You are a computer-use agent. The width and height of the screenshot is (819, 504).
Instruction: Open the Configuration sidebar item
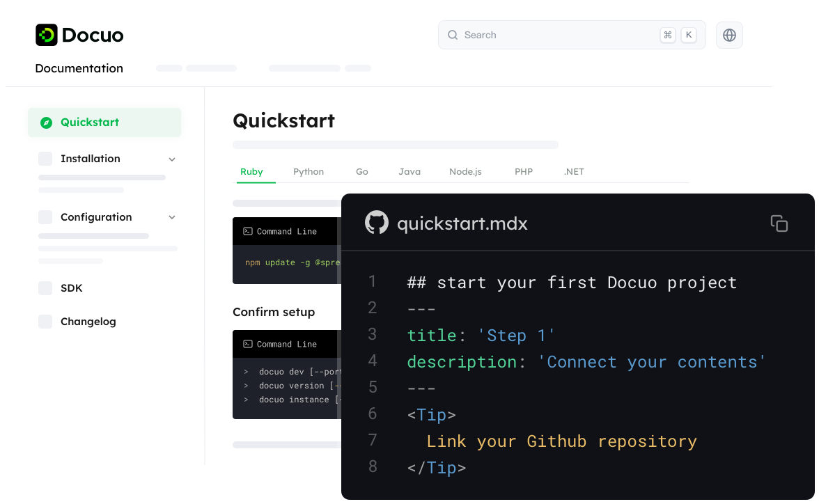(x=96, y=217)
